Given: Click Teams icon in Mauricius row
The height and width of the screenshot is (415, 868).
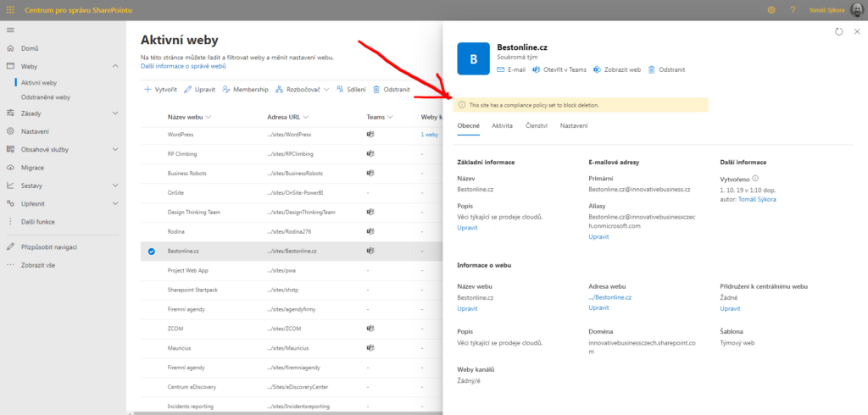Looking at the screenshot, I should 370,348.
